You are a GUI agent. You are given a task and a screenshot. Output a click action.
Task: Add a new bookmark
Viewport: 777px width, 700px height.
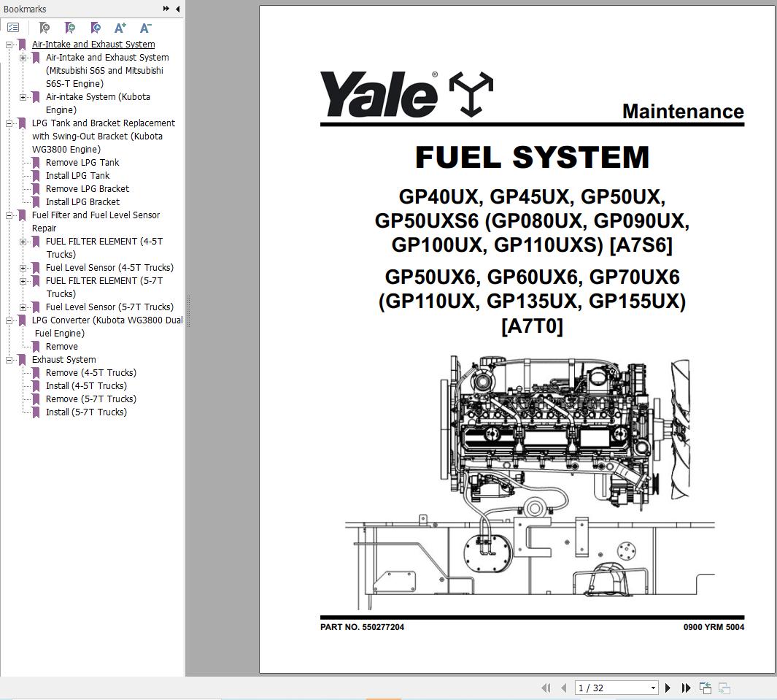pyautogui.click(x=70, y=28)
